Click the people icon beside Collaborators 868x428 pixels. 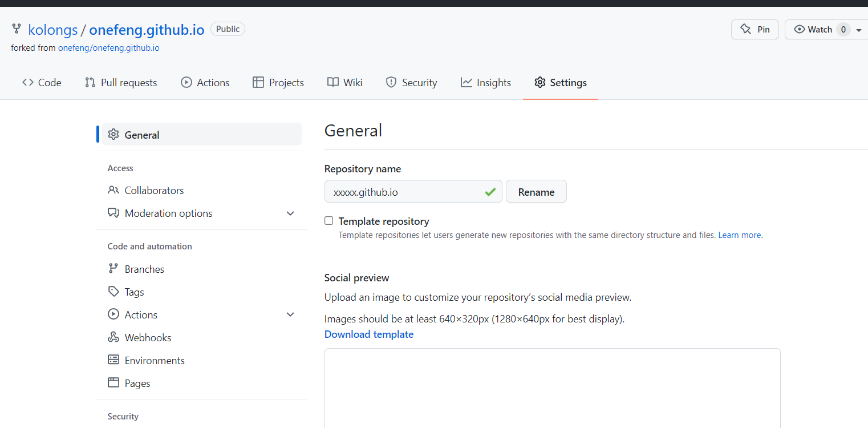pos(113,190)
